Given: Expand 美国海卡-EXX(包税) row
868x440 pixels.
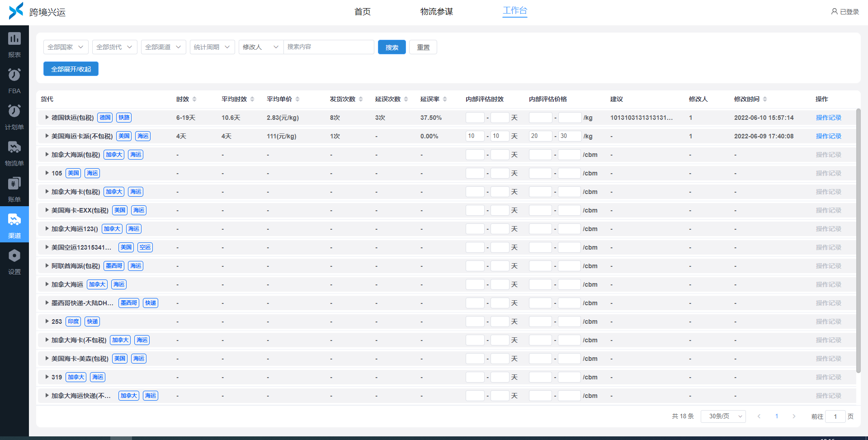Looking at the screenshot, I should click(x=47, y=210).
